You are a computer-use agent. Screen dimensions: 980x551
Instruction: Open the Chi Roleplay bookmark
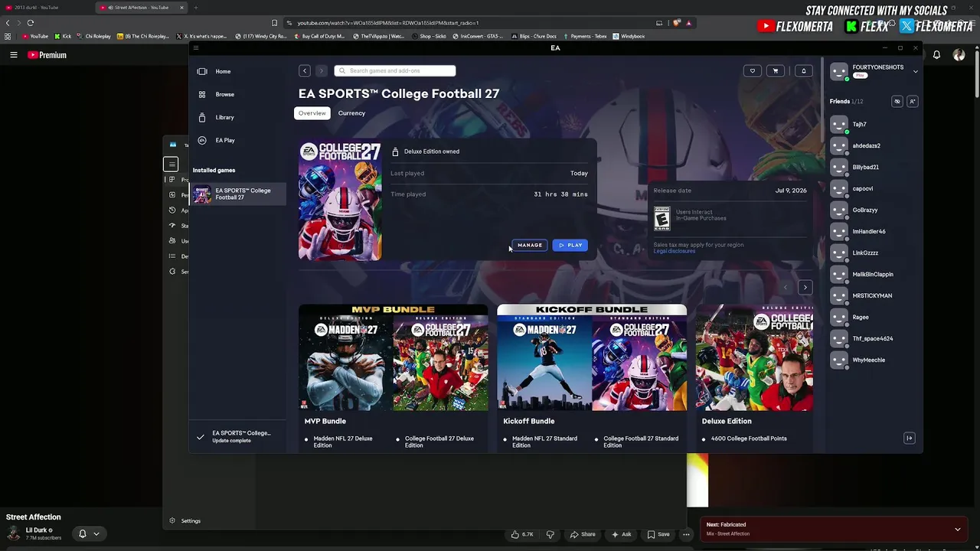93,36
